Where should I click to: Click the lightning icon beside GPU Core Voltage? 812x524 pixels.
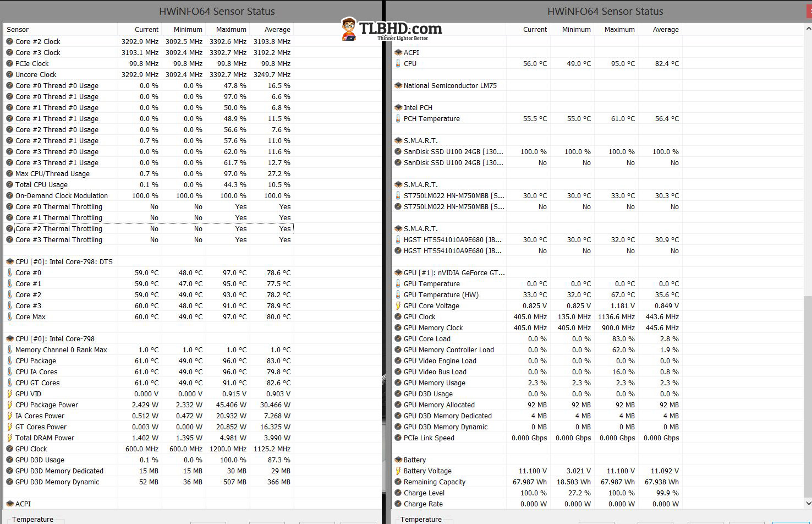click(x=398, y=305)
